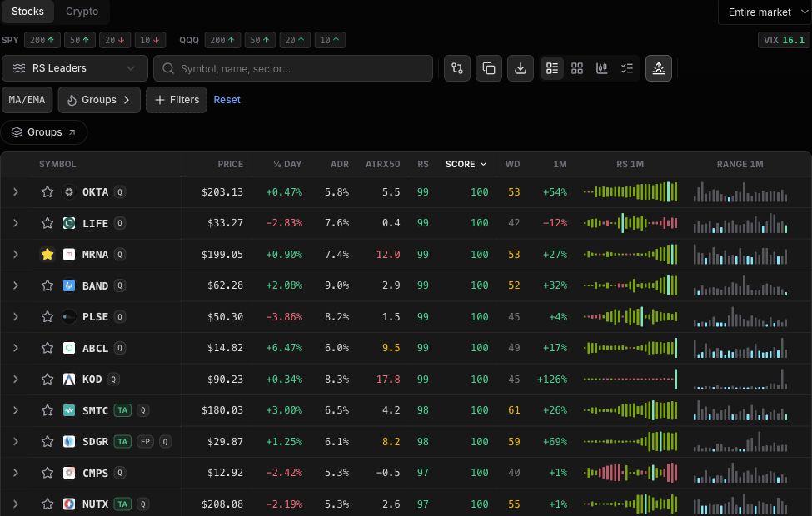Screen dimensions: 812x516
Task: Star OKTA as a favorite
Action: (x=47, y=192)
